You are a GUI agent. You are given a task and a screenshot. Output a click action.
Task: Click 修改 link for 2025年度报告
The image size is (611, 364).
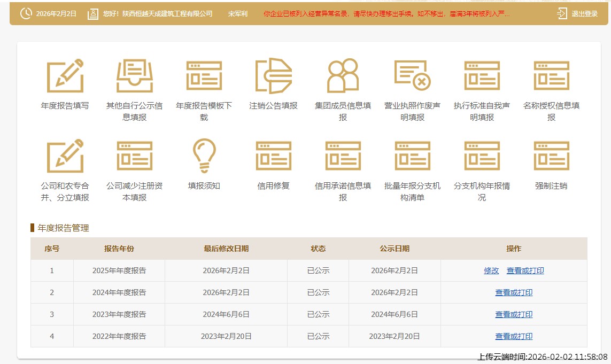491,271
